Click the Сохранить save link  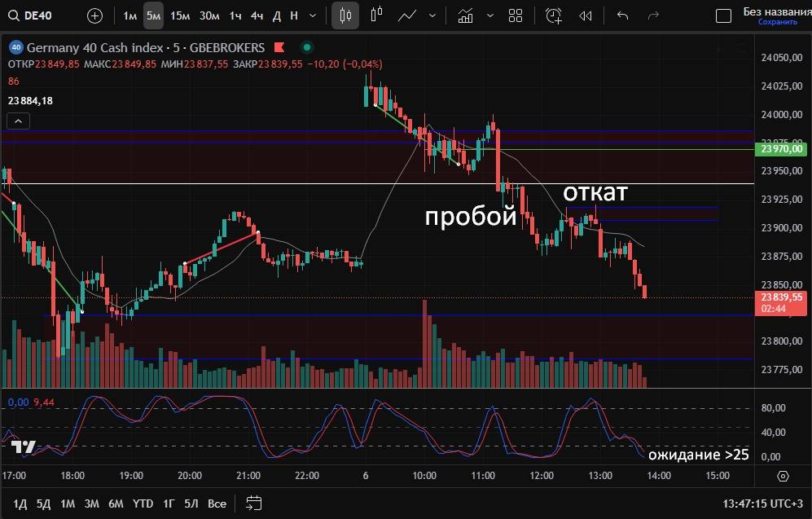coord(777,22)
